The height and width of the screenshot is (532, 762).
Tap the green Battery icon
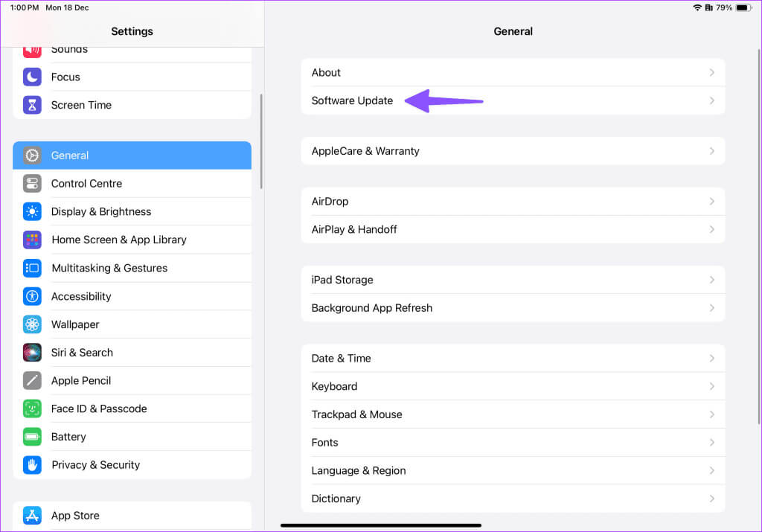point(32,437)
